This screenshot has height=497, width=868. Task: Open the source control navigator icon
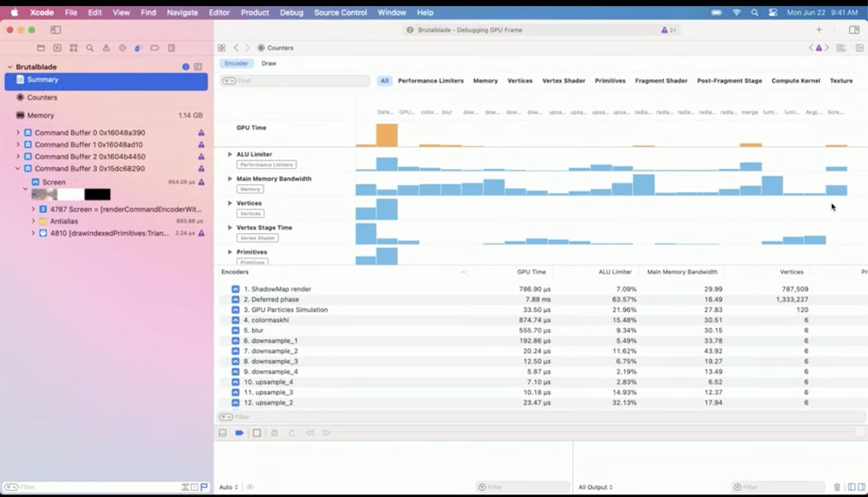tap(57, 48)
